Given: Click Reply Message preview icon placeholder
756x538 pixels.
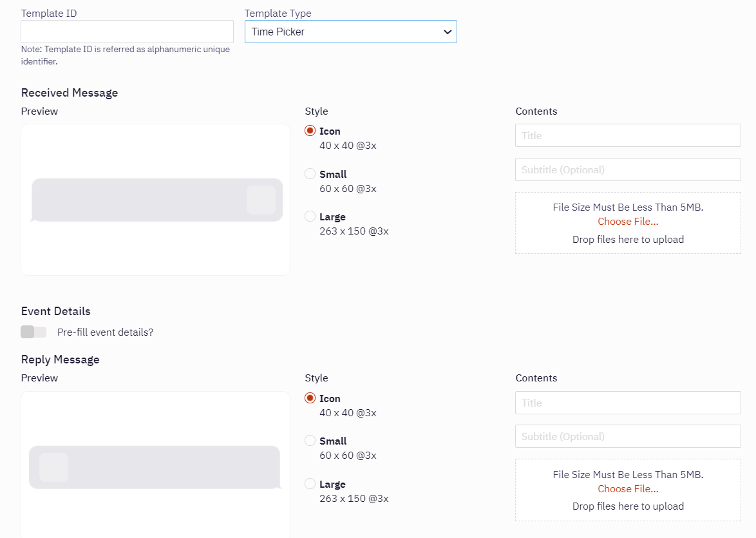Looking at the screenshot, I should (x=53, y=467).
